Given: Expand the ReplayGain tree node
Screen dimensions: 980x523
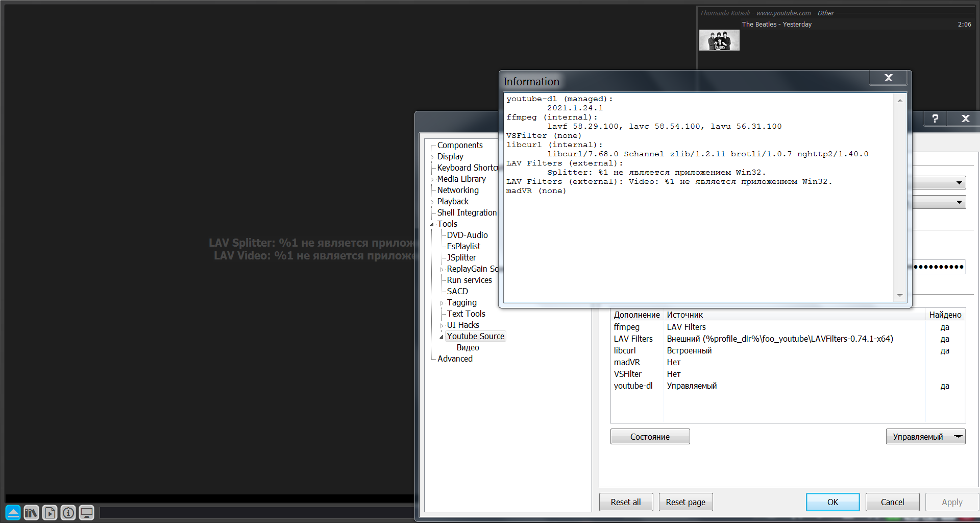Looking at the screenshot, I should coord(442,269).
